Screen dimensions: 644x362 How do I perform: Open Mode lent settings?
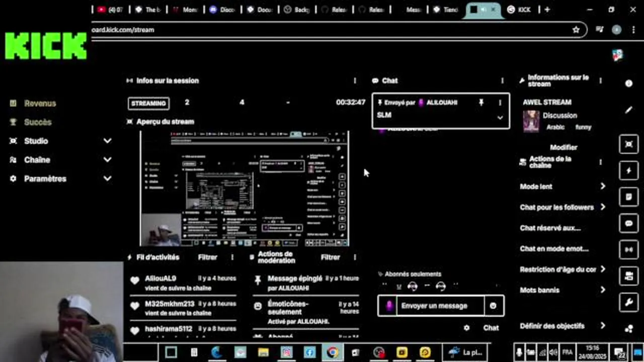(x=562, y=187)
